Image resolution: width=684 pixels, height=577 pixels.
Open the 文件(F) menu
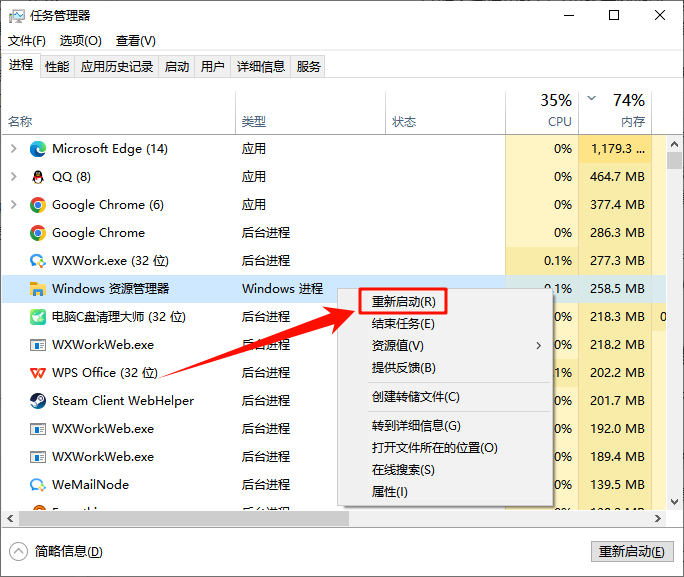tap(27, 41)
